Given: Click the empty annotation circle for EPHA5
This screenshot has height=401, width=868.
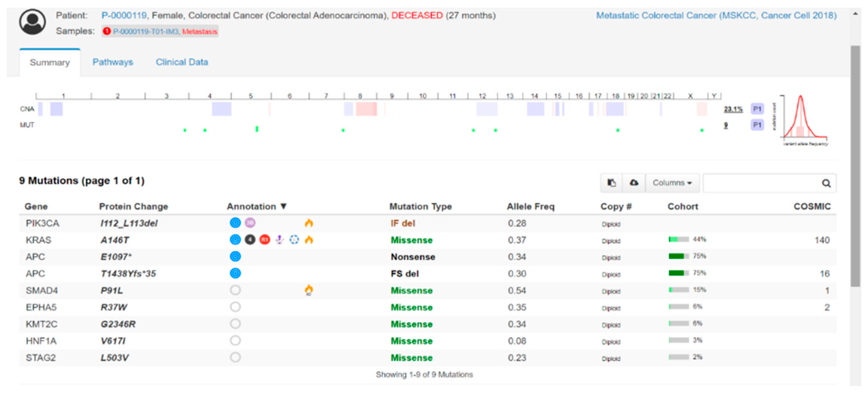Looking at the screenshot, I should [x=235, y=307].
